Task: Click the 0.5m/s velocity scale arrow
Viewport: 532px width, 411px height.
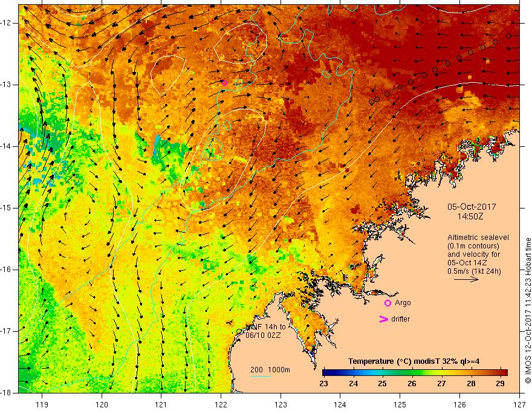Action: coord(466,279)
